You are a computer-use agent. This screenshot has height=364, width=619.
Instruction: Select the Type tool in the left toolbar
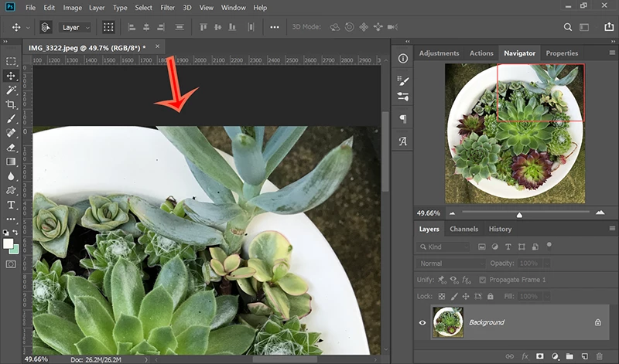[x=11, y=205]
